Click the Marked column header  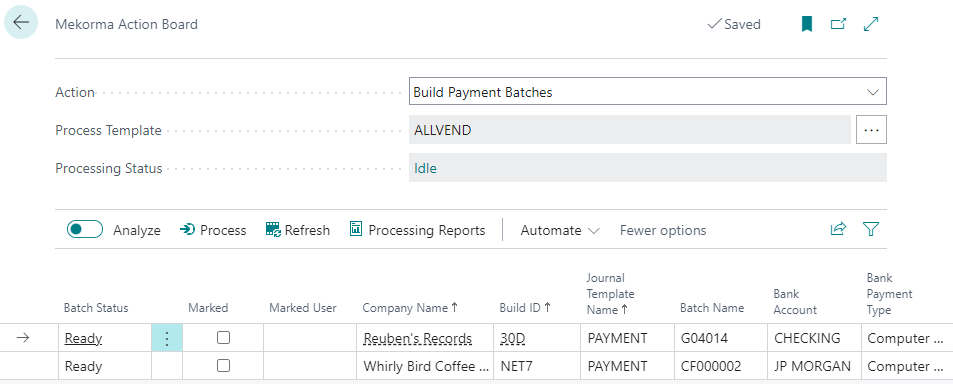[208, 308]
